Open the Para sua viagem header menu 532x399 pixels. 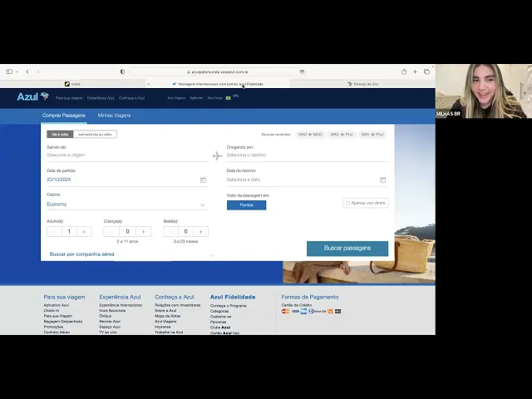[x=69, y=98]
